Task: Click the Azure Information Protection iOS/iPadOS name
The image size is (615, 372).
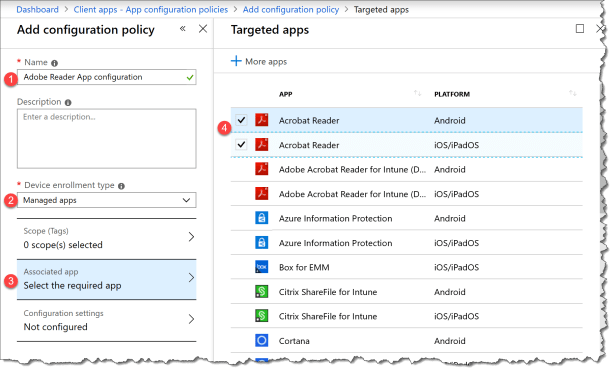Action: (335, 243)
